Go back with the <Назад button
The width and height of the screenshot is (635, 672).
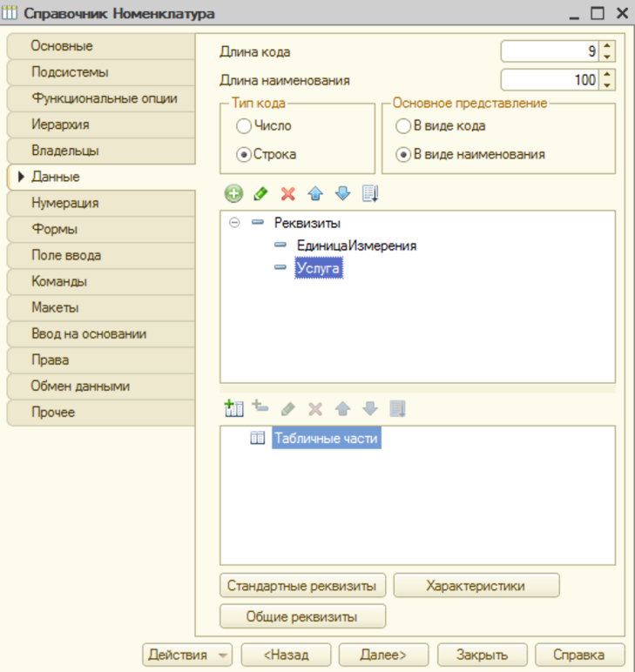point(286,655)
